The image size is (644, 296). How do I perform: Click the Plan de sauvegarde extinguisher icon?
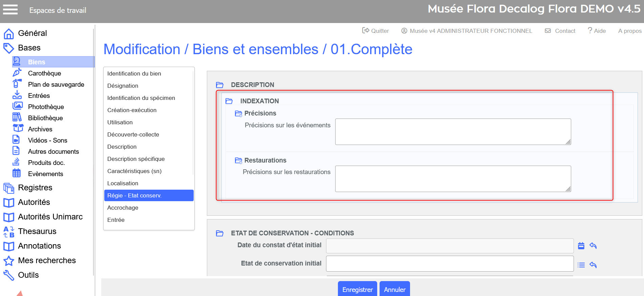17,84
